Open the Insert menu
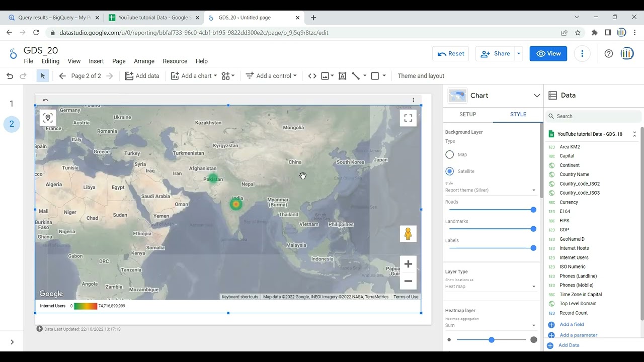Image resolution: width=644 pixels, height=362 pixels. pos(96,61)
